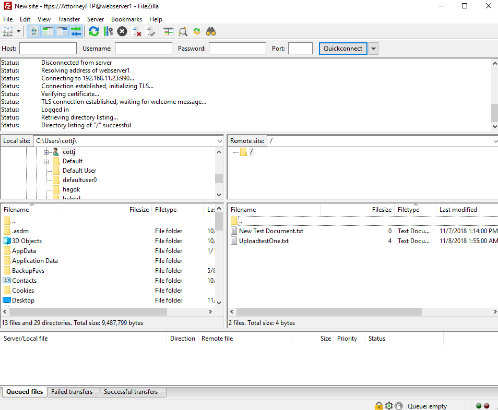The image size is (498, 410).
Task: Click the Quickconnect button
Action: [x=343, y=49]
